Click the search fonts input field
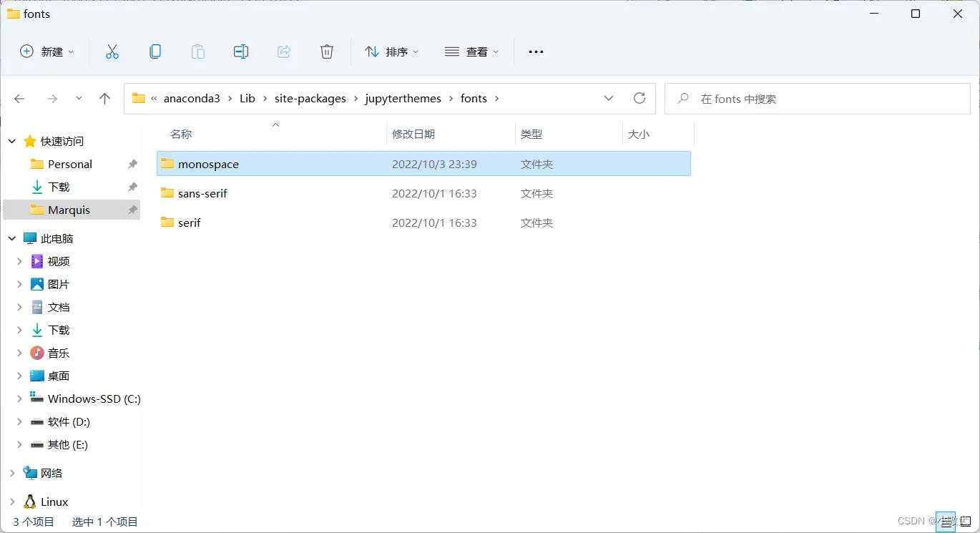Image resolution: width=980 pixels, height=533 pixels. (818, 99)
